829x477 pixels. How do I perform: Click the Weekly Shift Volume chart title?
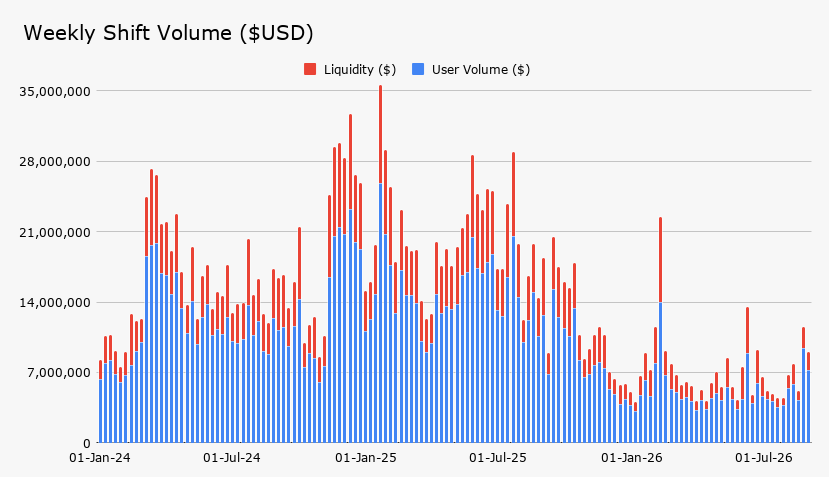coord(169,33)
